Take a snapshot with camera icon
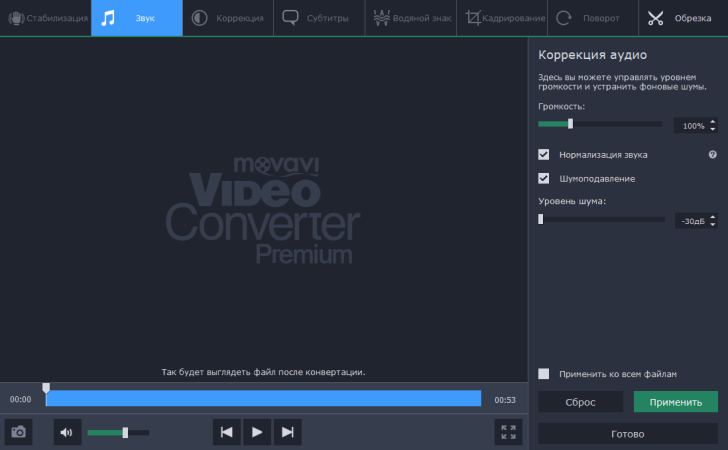This screenshot has width=728, height=450. coord(19,432)
